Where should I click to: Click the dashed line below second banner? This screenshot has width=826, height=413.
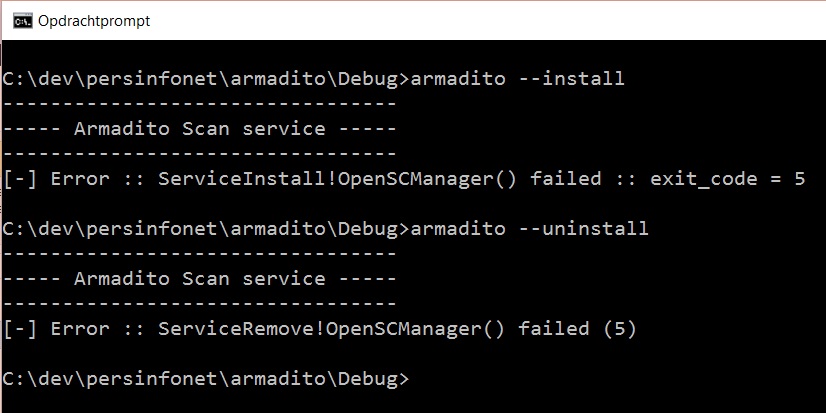[x=200, y=304]
